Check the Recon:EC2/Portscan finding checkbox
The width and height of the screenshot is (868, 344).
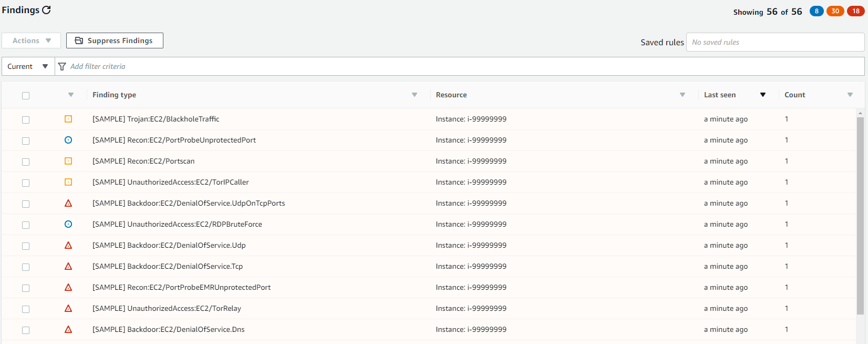[26, 161]
